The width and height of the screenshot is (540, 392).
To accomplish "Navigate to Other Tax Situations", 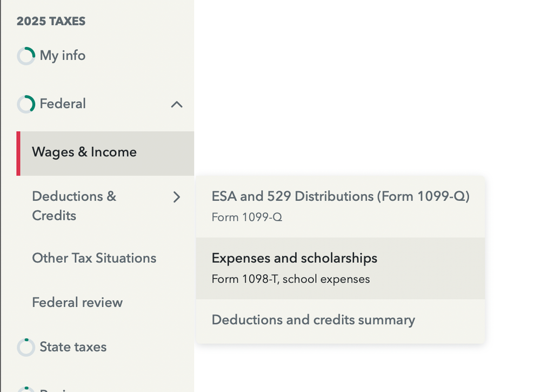I will pos(94,258).
